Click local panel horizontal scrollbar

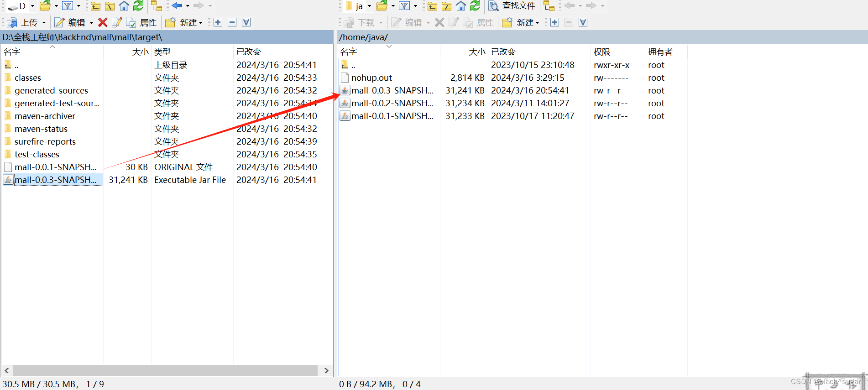tap(165, 370)
